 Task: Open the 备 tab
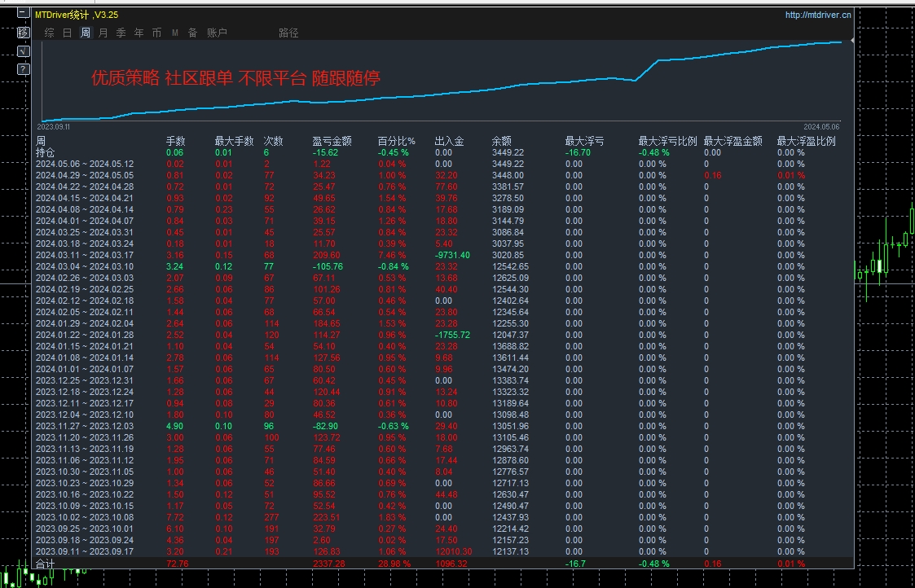point(192,33)
